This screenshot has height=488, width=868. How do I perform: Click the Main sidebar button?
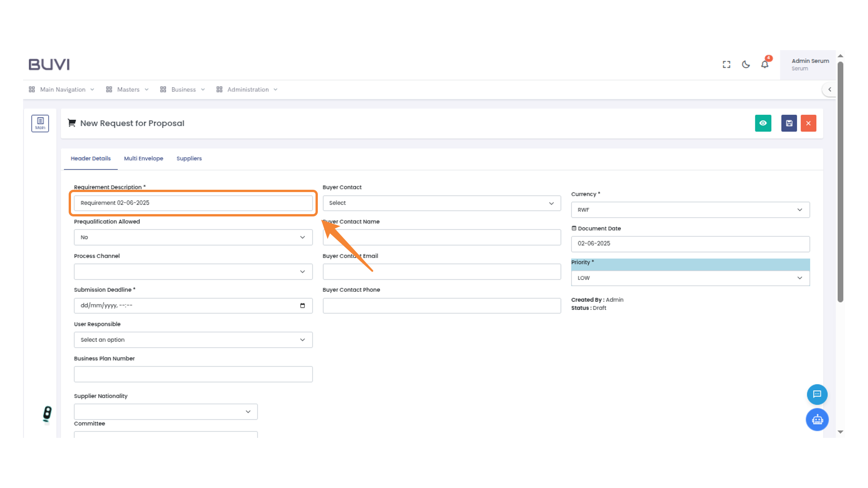tap(40, 123)
